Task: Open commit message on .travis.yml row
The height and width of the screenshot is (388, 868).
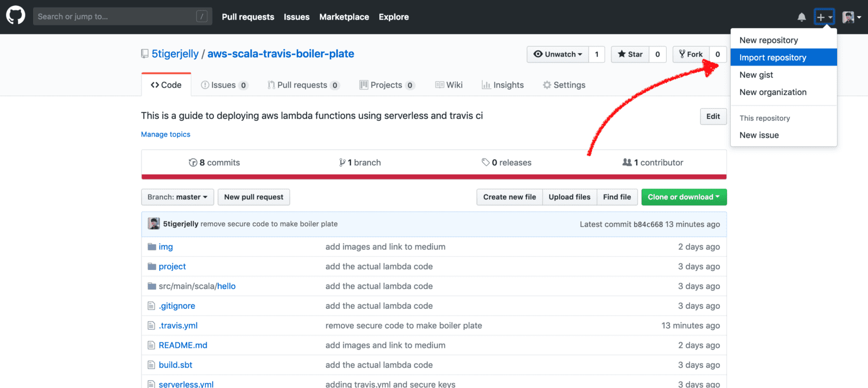Action: click(x=404, y=326)
